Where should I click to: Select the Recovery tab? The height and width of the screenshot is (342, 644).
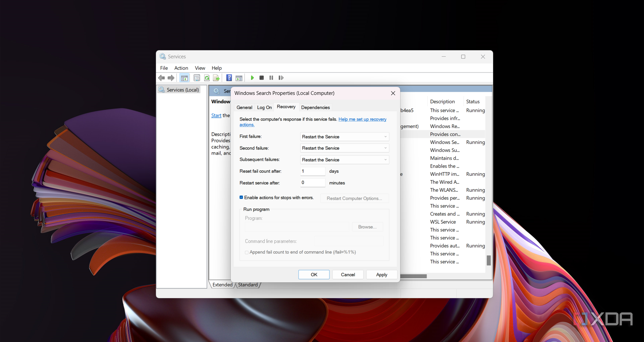pyautogui.click(x=286, y=107)
